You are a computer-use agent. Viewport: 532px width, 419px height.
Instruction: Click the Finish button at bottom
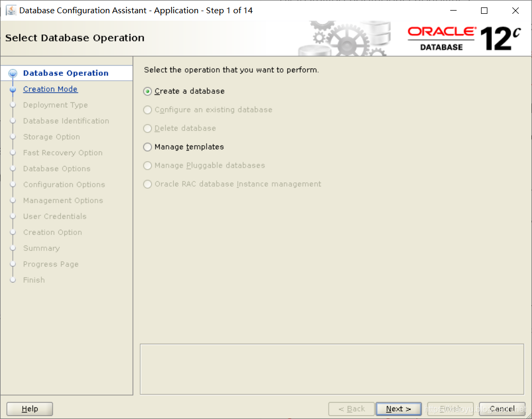pyautogui.click(x=450, y=409)
